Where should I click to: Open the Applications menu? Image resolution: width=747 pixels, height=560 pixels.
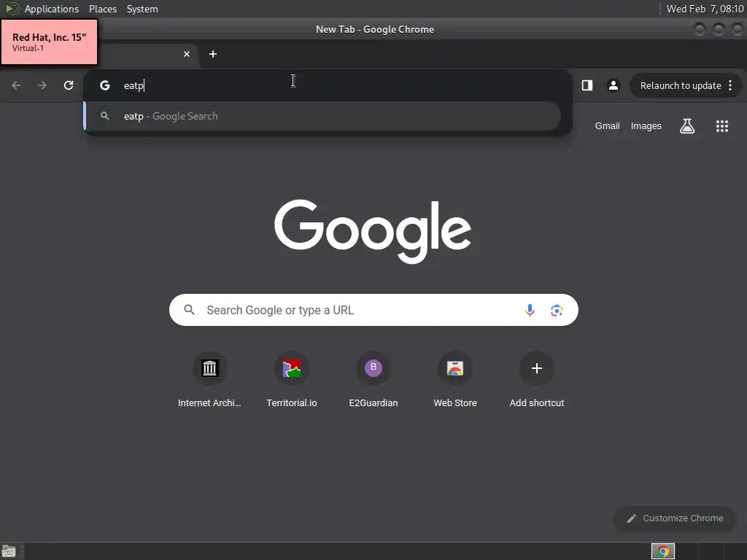point(52,9)
